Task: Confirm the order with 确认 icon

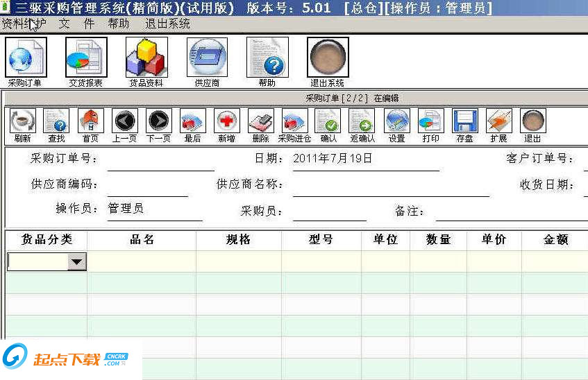Action: click(328, 121)
